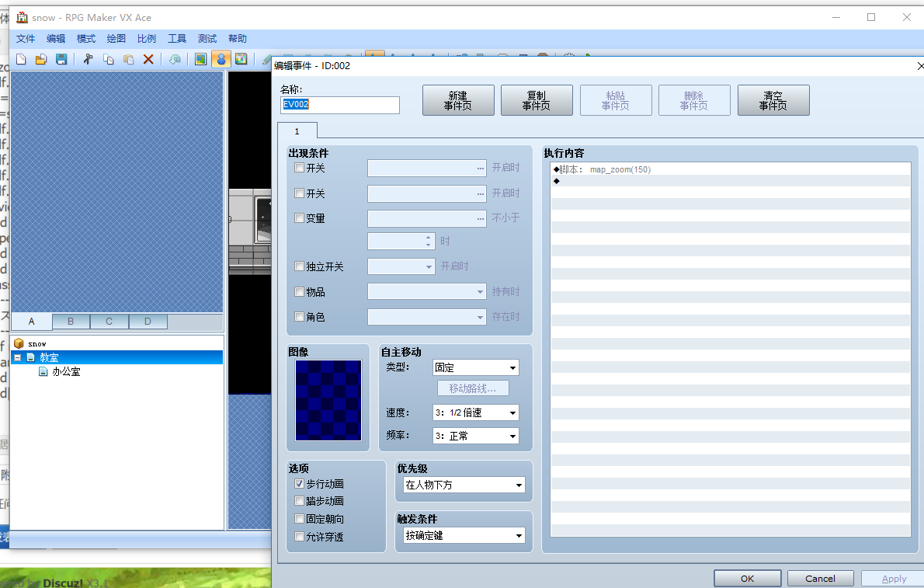The width and height of the screenshot is (924, 588).
Task: Open the 变量 variable picker button
Action: pos(481,218)
